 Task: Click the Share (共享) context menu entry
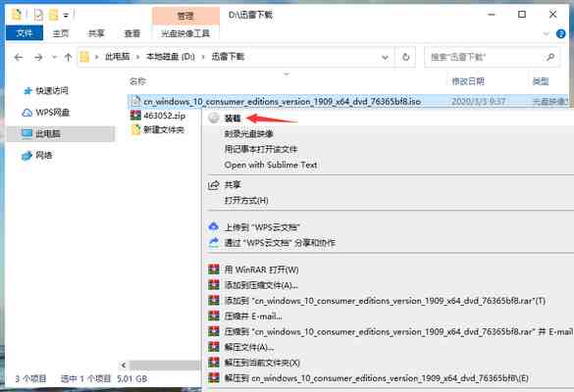(233, 184)
